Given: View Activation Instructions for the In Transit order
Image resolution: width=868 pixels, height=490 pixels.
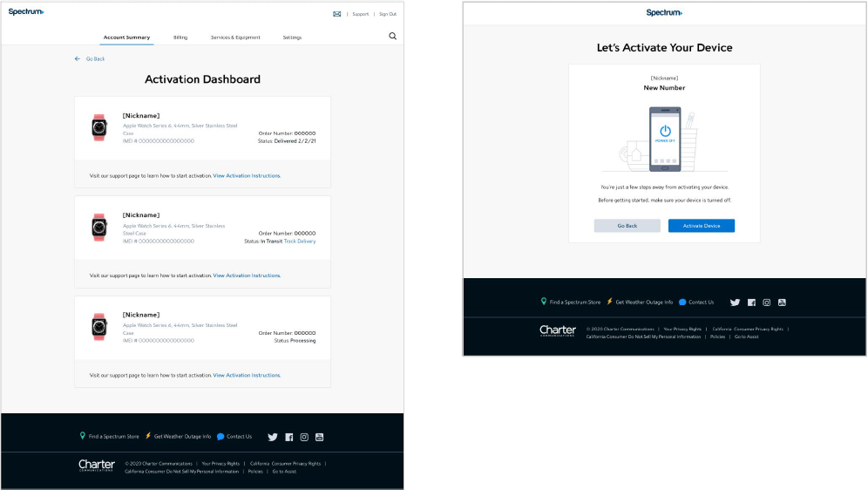Looking at the screenshot, I should [x=247, y=276].
